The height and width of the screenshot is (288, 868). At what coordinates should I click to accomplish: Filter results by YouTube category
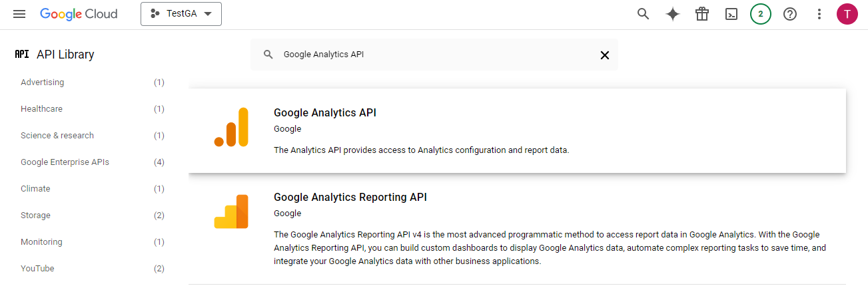37,269
